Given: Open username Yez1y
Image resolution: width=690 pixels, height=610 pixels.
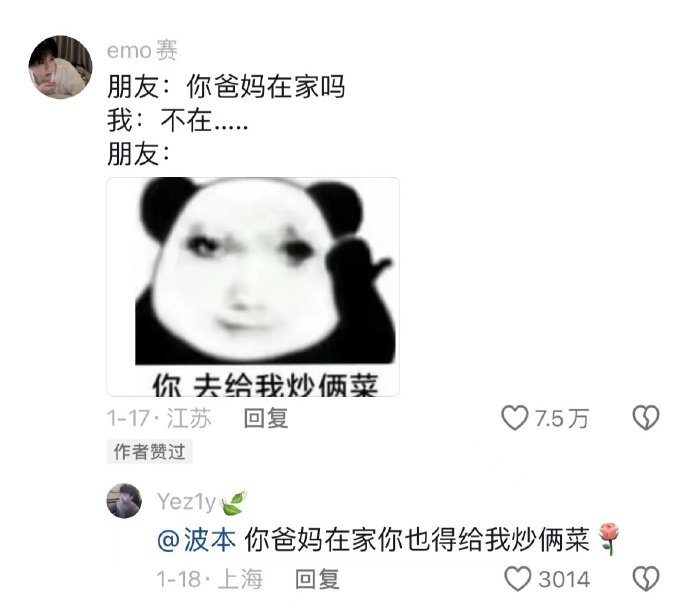Looking at the screenshot, I should tap(187, 501).
